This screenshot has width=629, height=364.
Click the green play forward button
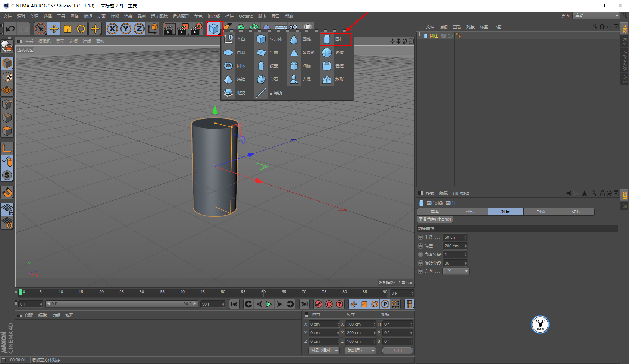pos(269,304)
